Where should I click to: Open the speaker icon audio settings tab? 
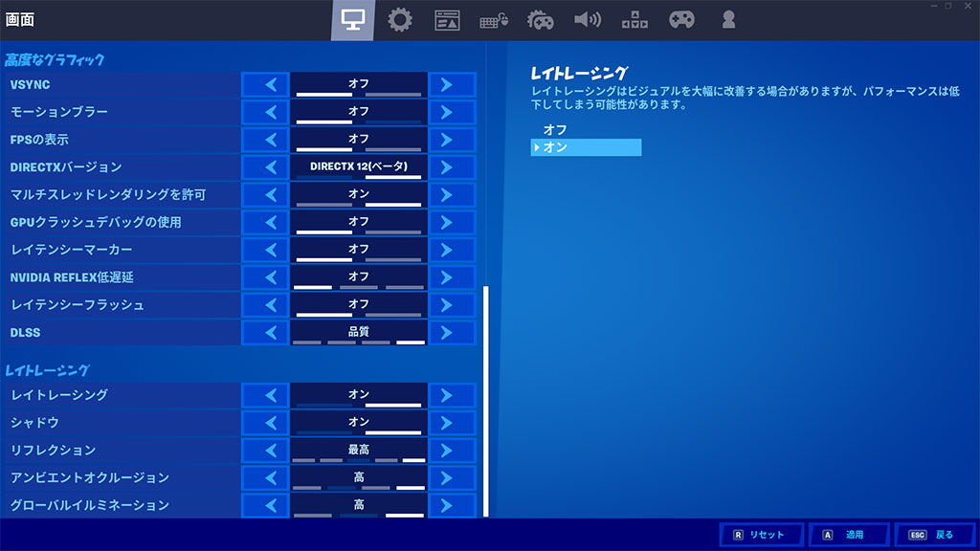tap(587, 20)
